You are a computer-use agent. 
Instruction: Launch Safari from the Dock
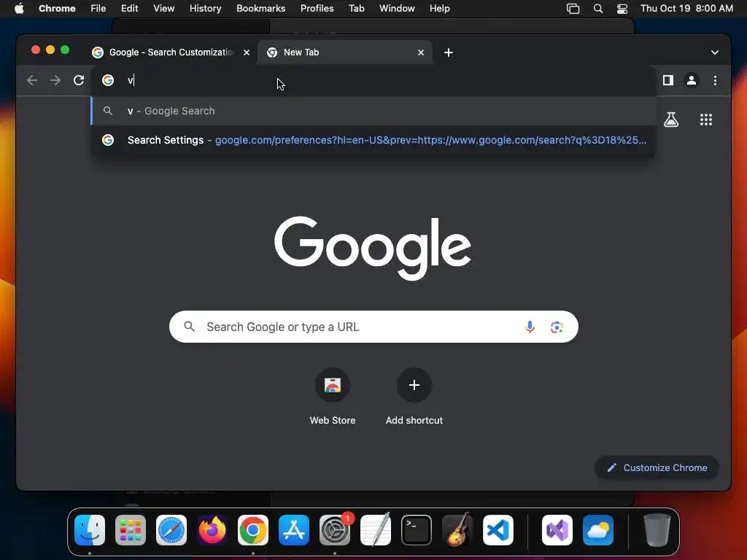171,530
